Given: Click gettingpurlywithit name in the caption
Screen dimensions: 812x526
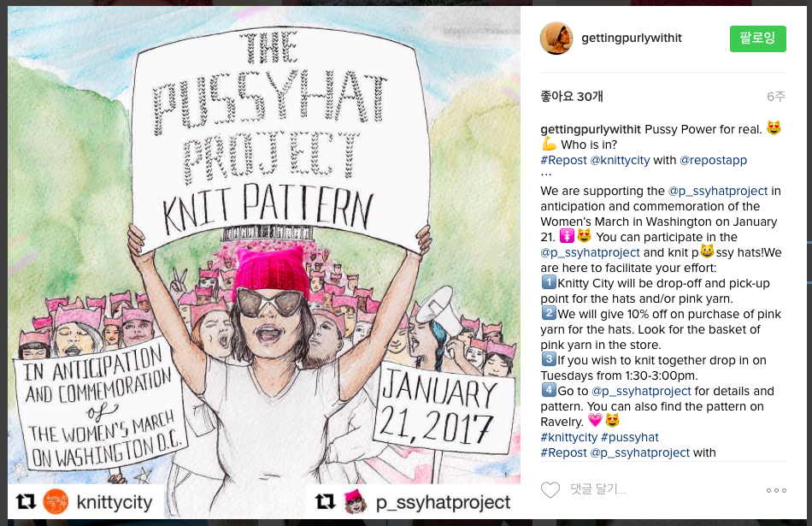Looking at the screenshot, I should coord(591,129).
